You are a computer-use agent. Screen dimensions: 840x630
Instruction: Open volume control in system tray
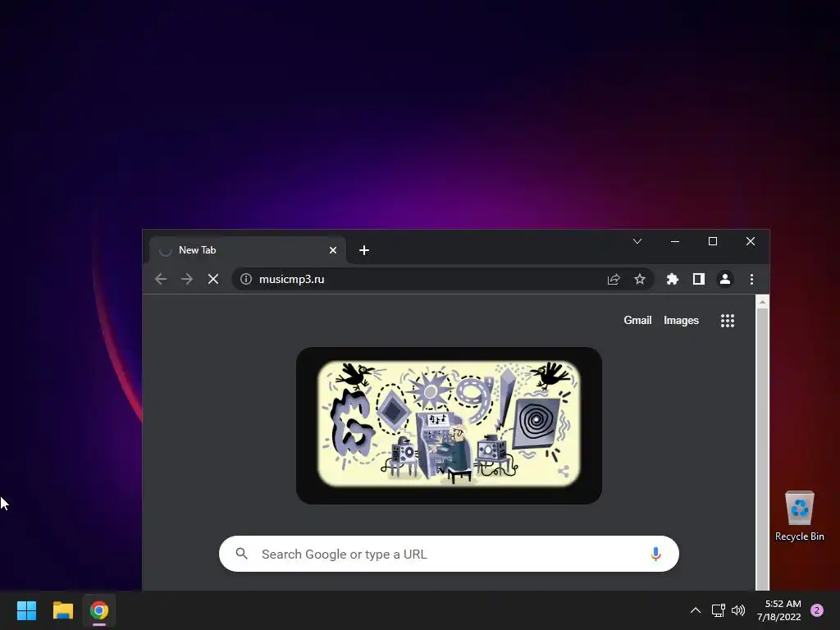tap(738, 610)
